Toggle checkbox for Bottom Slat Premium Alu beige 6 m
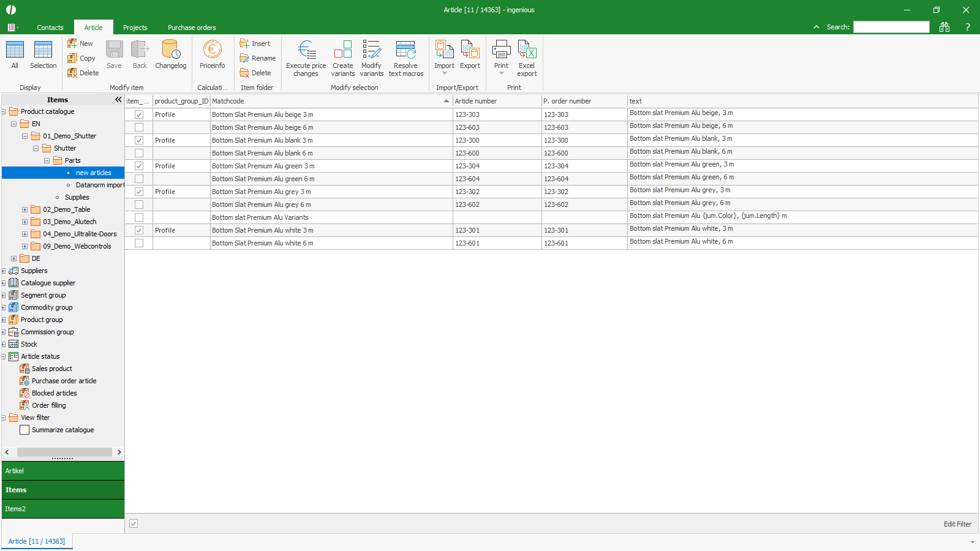 139,127
